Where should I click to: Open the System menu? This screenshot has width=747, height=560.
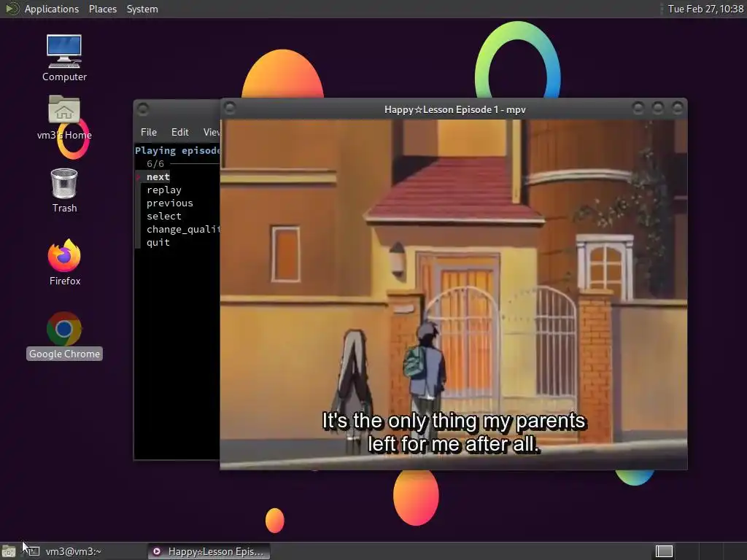point(142,9)
